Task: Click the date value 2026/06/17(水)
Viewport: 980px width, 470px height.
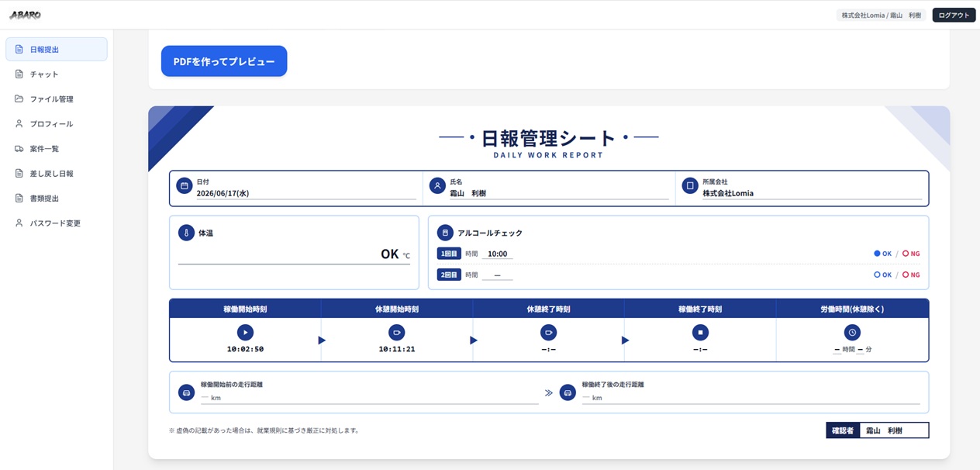Action: [x=223, y=193]
